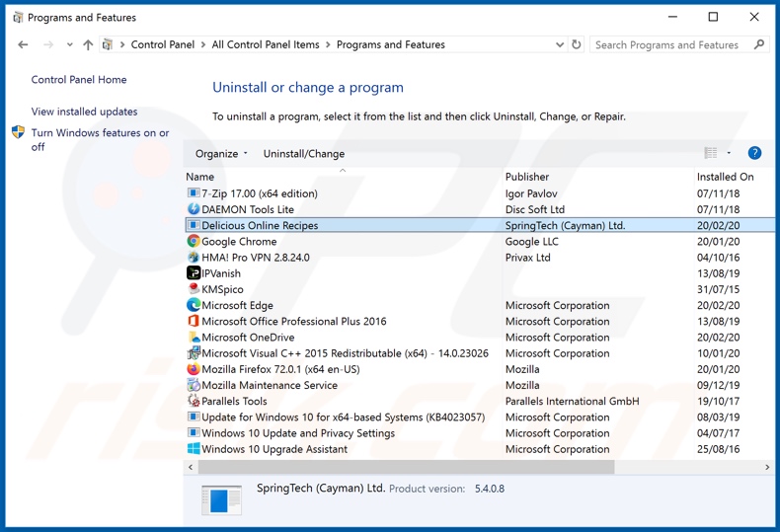
Task: Open Turn Windows features on or off
Action: tap(100, 139)
